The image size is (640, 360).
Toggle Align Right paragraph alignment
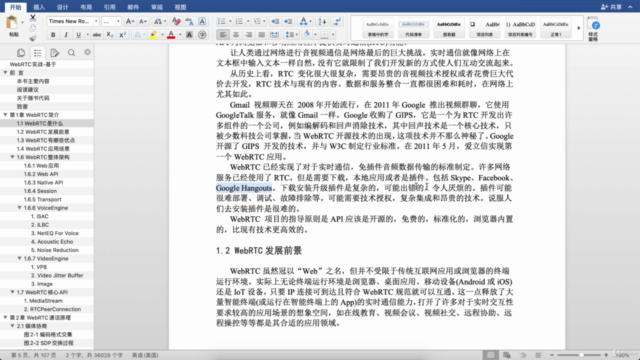click(x=249, y=35)
